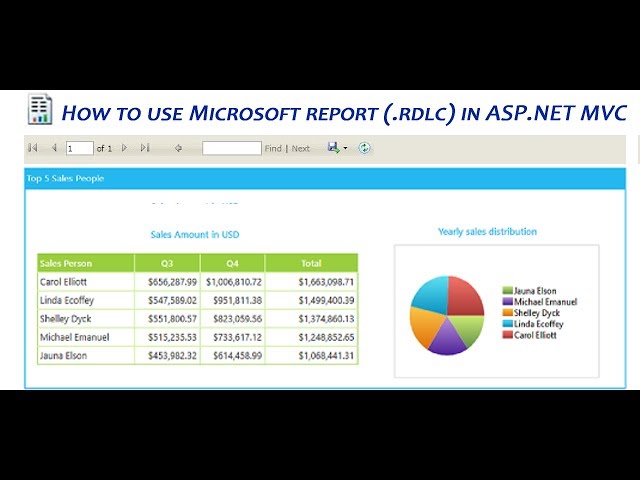Refresh the report with the green arrows icon
Viewport: 640px width, 480px height.
point(364,148)
